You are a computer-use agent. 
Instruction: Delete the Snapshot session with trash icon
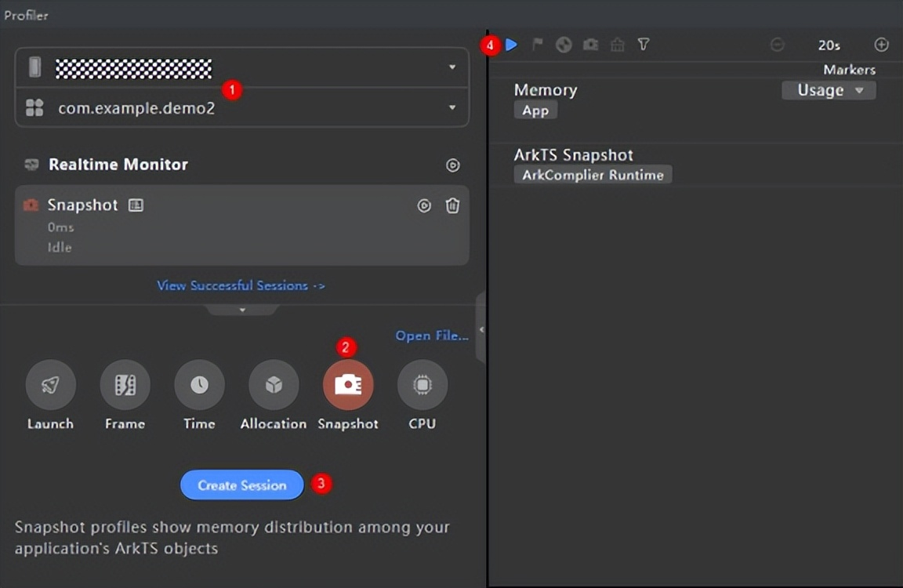[x=452, y=205]
